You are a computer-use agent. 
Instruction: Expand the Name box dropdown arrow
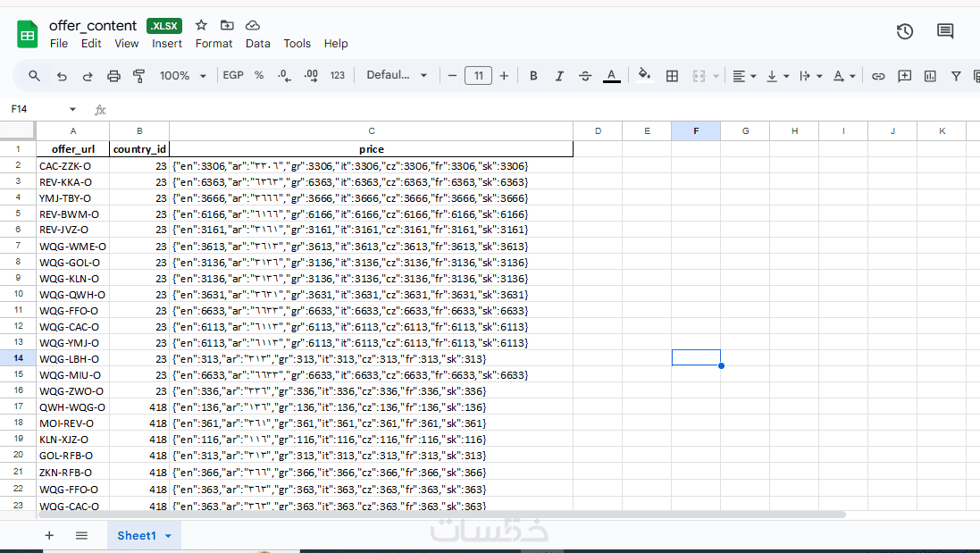(72, 109)
